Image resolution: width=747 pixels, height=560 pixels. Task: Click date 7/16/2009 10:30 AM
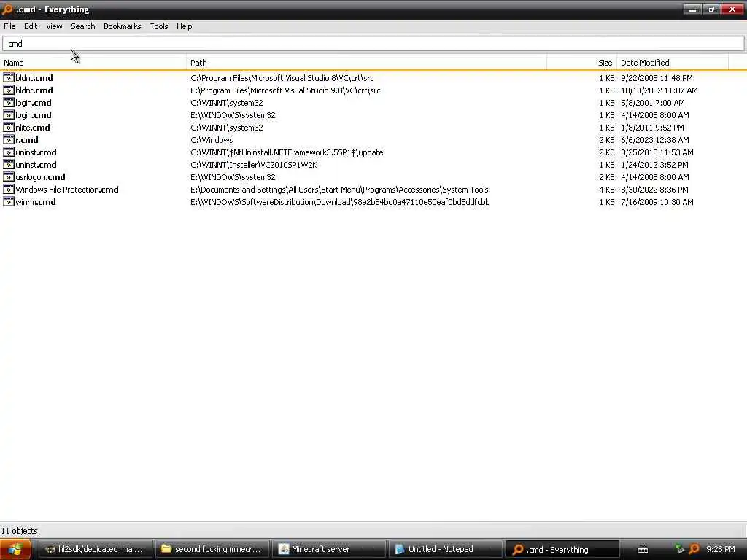coord(657,201)
